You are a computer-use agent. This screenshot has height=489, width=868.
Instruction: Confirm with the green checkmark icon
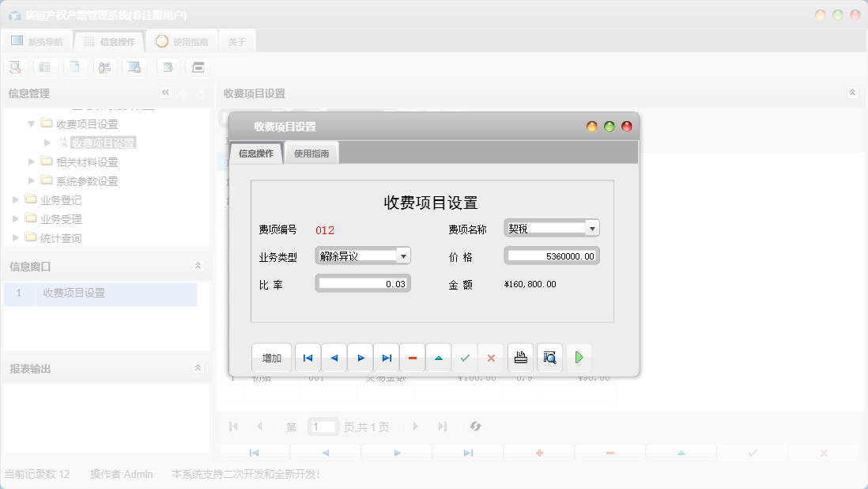coord(466,358)
